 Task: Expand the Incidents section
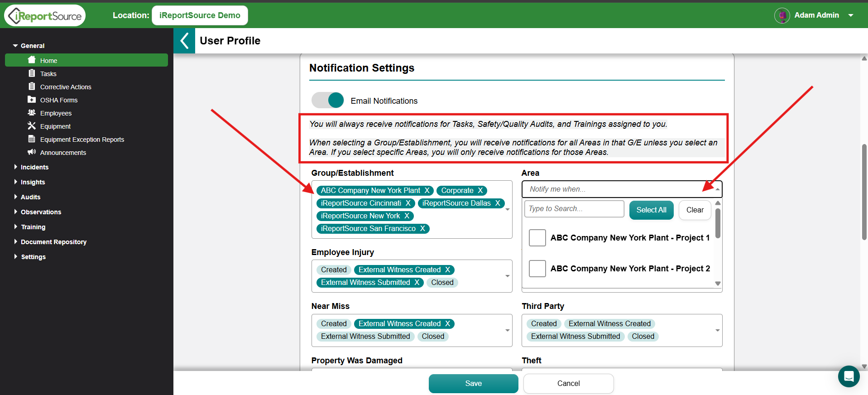pos(16,167)
